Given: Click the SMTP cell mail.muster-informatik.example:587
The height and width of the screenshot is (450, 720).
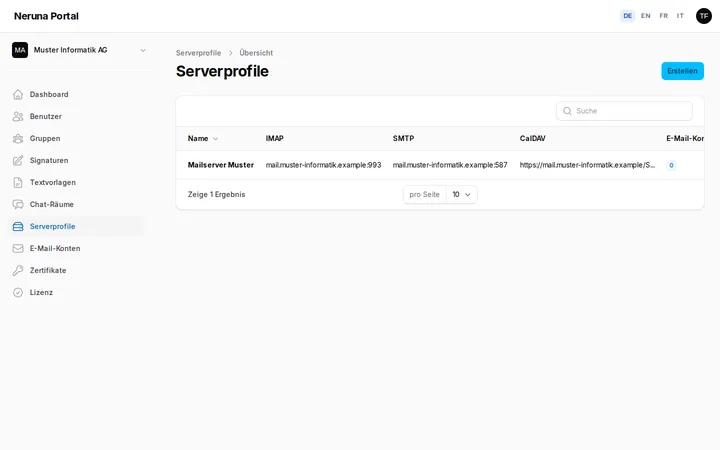Looking at the screenshot, I should click(x=450, y=165).
